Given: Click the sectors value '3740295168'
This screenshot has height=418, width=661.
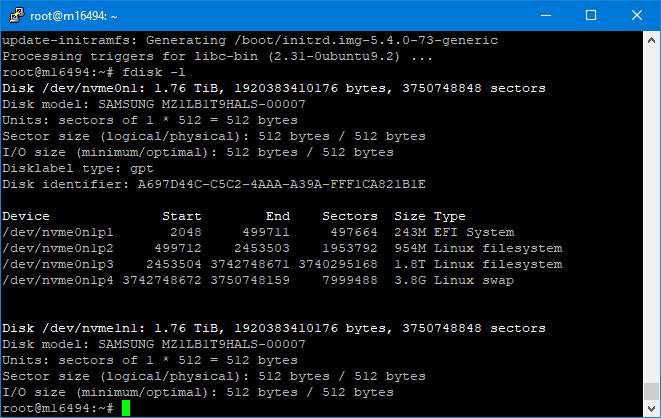Looking at the screenshot, I should pyautogui.click(x=338, y=264).
